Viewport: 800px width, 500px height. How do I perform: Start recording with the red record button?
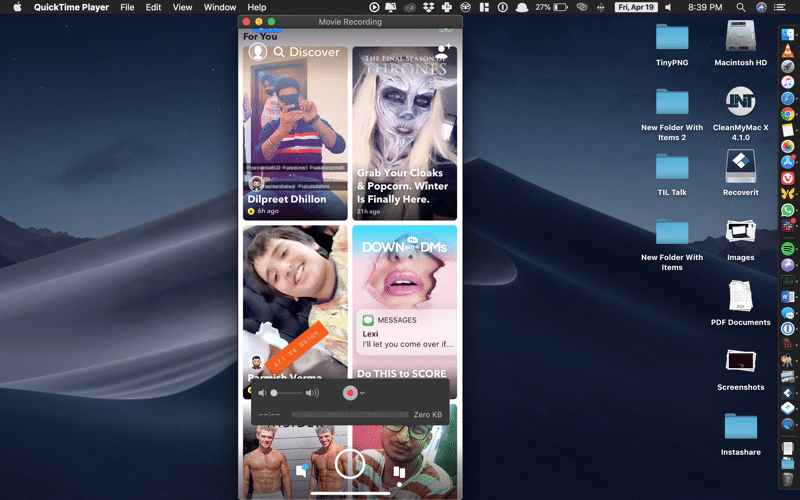350,393
